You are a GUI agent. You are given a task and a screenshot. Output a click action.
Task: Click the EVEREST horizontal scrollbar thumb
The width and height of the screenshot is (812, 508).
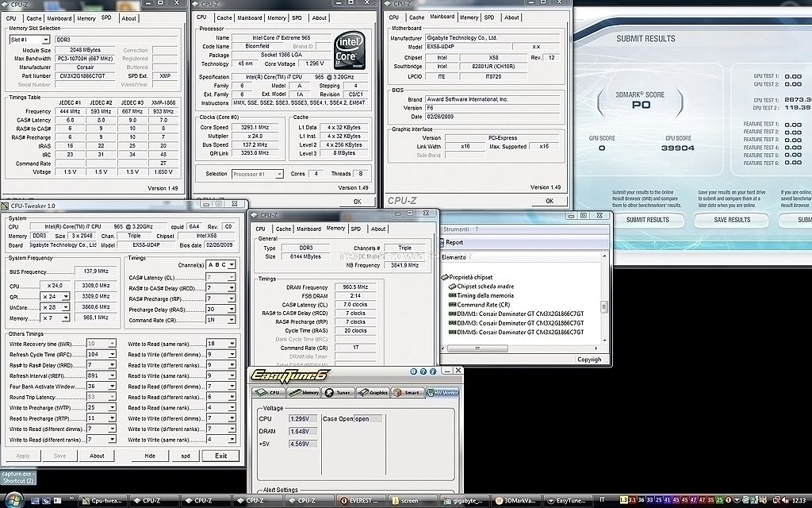tap(477, 349)
